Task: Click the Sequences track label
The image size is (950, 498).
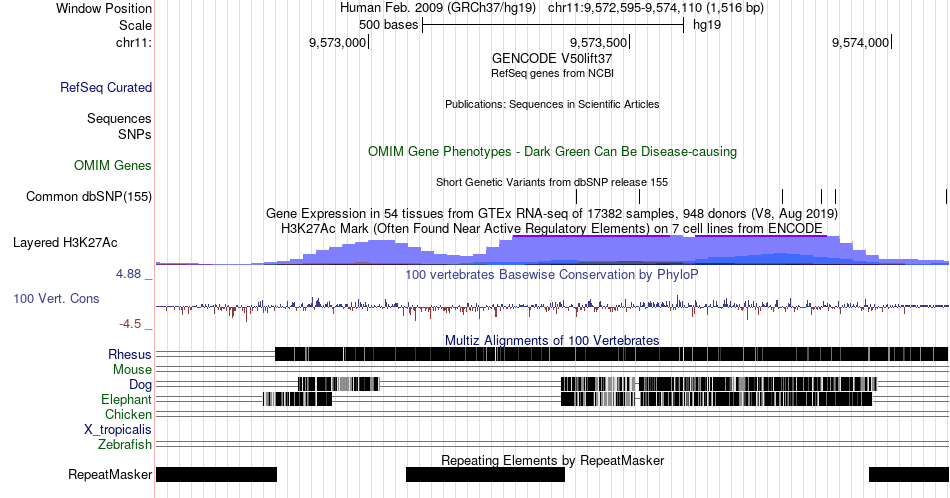Action: [x=119, y=118]
